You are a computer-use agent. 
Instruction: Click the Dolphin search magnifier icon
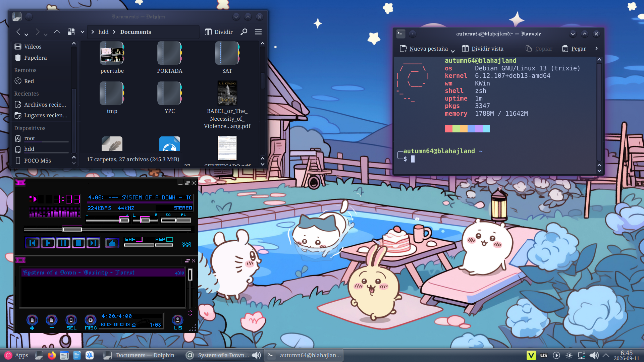pos(244,32)
